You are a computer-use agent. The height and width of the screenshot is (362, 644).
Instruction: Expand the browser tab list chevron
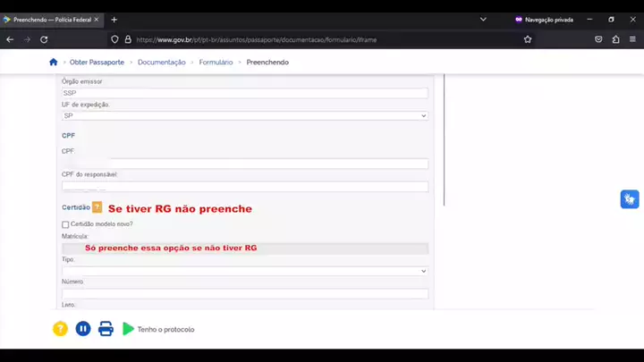click(x=483, y=19)
